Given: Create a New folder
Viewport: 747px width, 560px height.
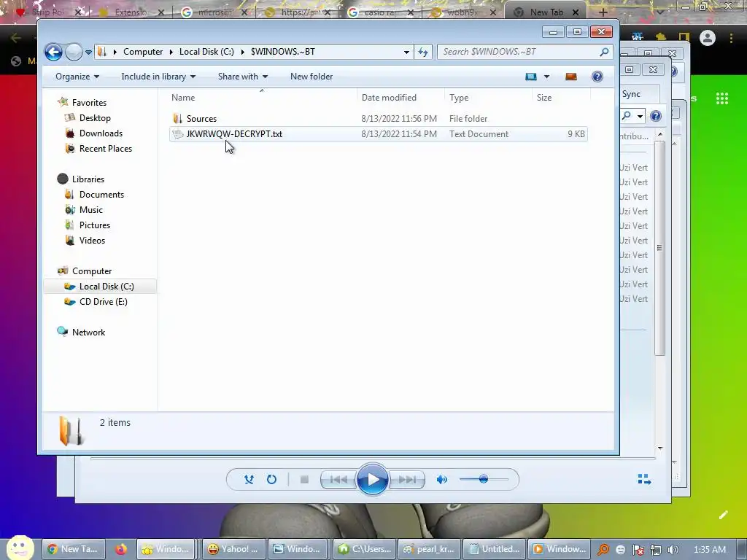Looking at the screenshot, I should pos(311,77).
